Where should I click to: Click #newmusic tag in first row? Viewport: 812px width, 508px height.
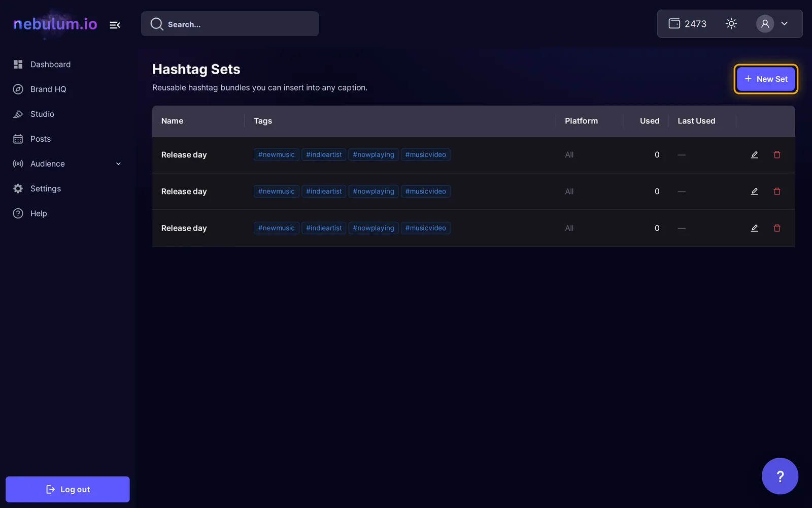277,155
